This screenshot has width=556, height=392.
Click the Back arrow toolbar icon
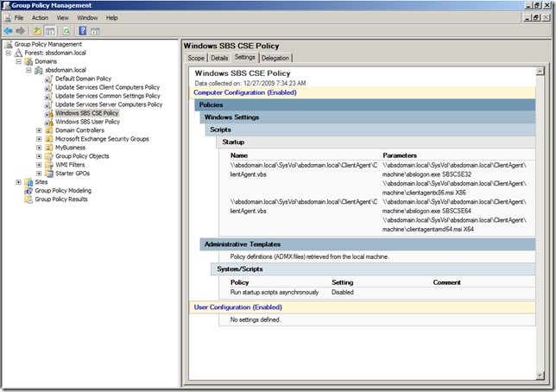tap(8, 31)
